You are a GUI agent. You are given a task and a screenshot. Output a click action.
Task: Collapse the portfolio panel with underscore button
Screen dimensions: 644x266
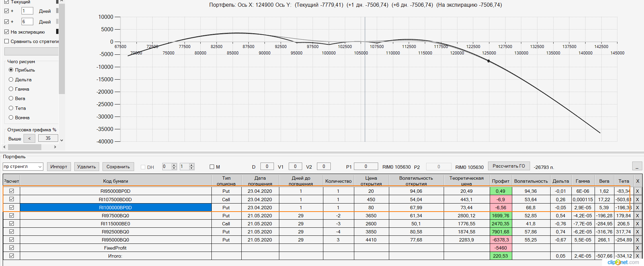tap(637, 166)
